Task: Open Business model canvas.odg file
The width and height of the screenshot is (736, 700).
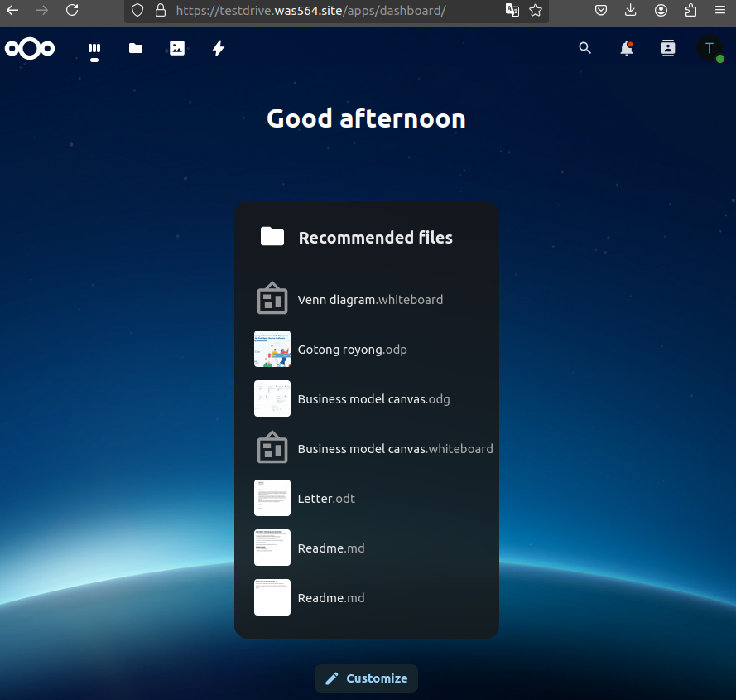Action: tap(367, 398)
